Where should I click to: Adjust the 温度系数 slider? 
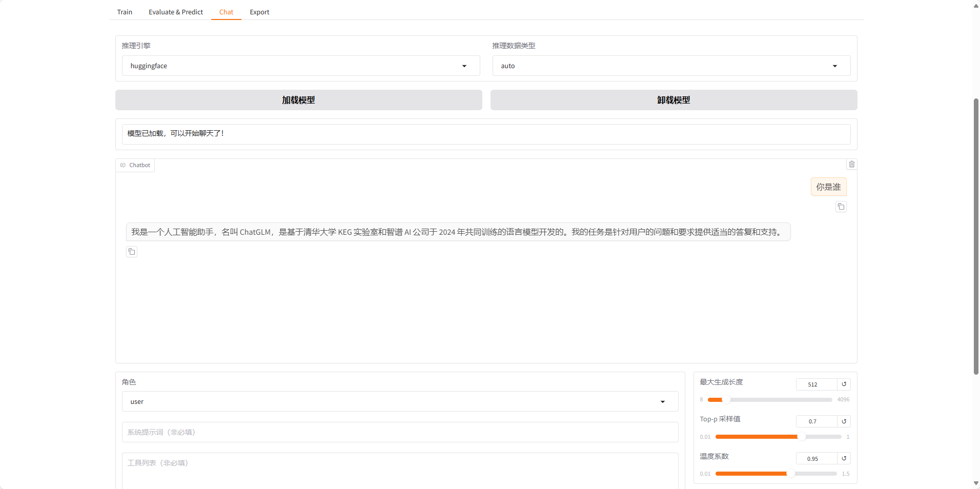776,474
